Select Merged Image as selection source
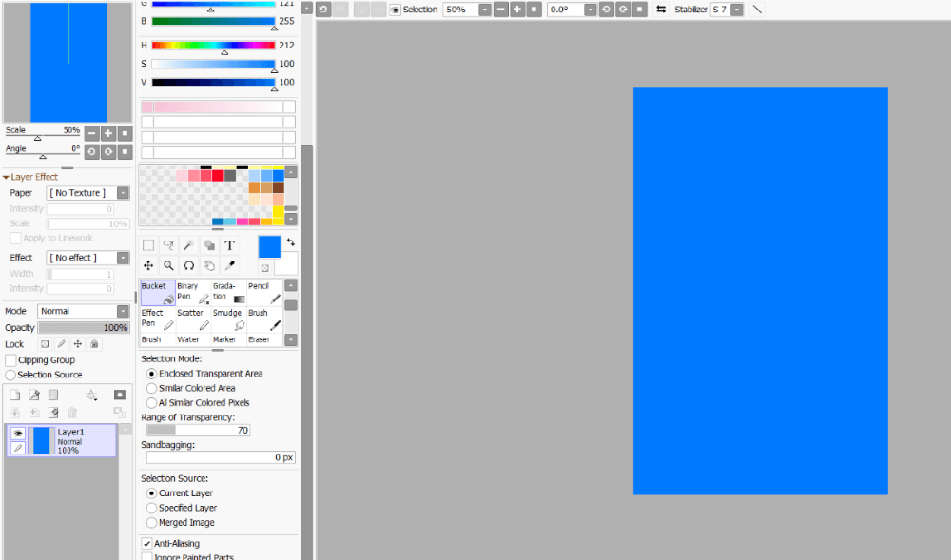The height and width of the screenshot is (560, 951). click(152, 522)
